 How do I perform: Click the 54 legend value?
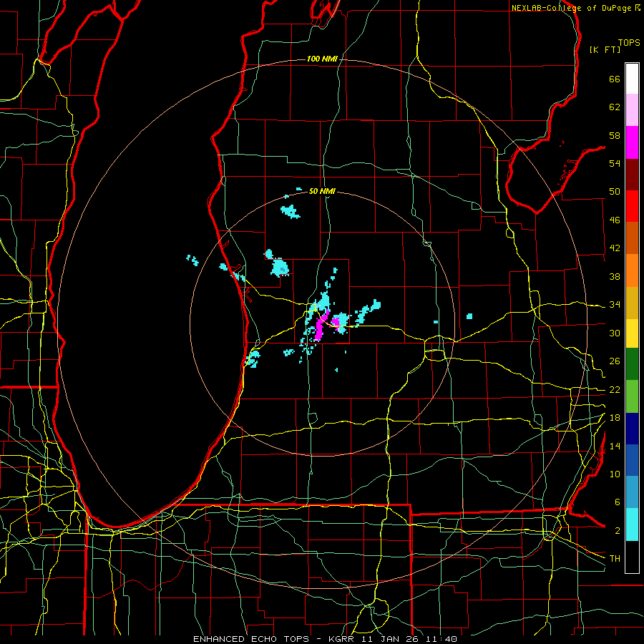[615, 163]
